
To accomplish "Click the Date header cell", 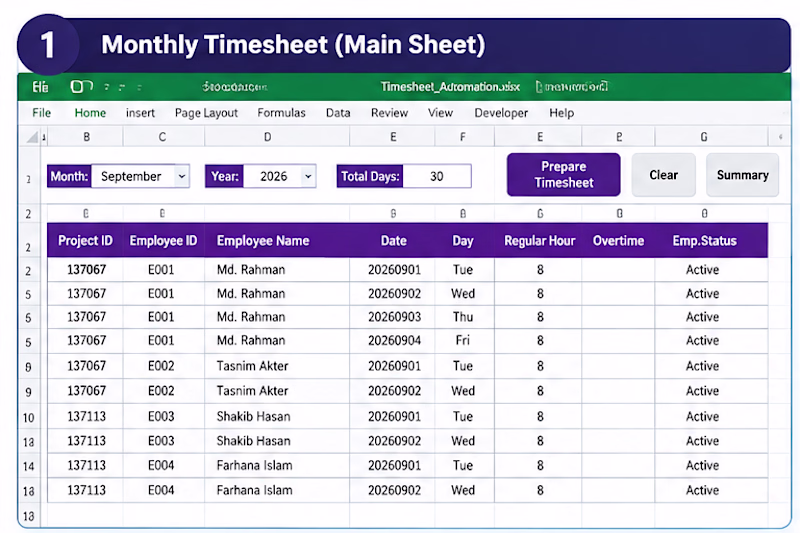I will (393, 241).
